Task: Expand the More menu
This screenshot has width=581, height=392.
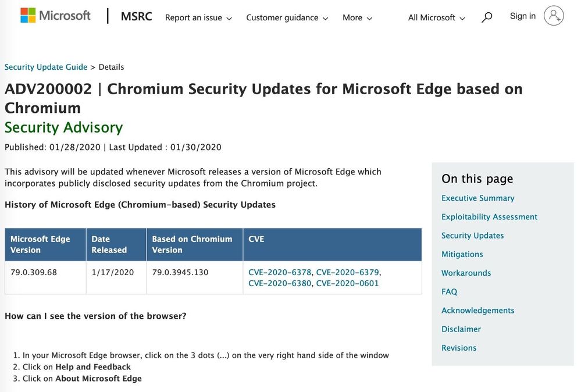Action: (357, 17)
